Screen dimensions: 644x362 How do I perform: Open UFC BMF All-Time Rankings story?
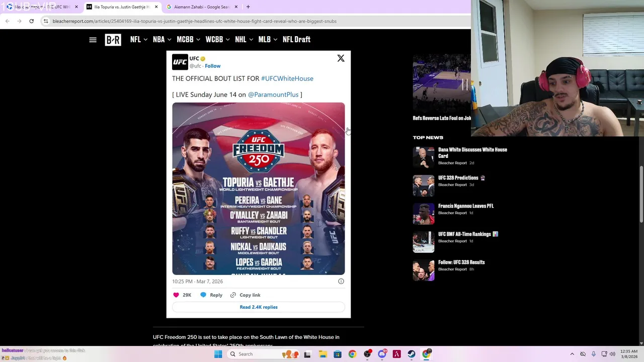coord(468,234)
